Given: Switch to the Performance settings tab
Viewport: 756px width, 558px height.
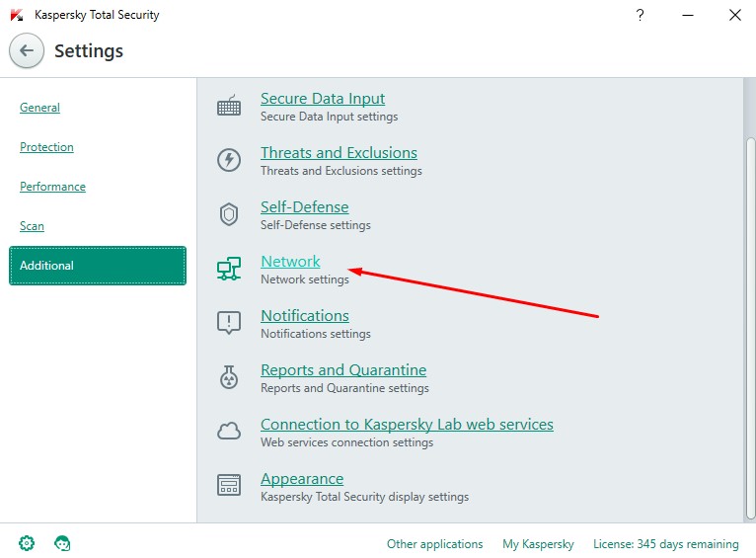Looking at the screenshot, I should click(52, 187).
